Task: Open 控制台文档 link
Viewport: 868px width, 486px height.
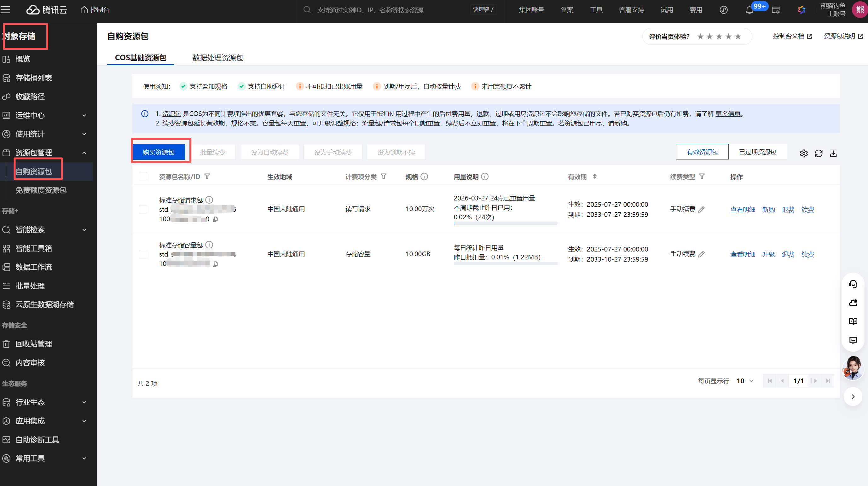Action: [x=792, y=36]
